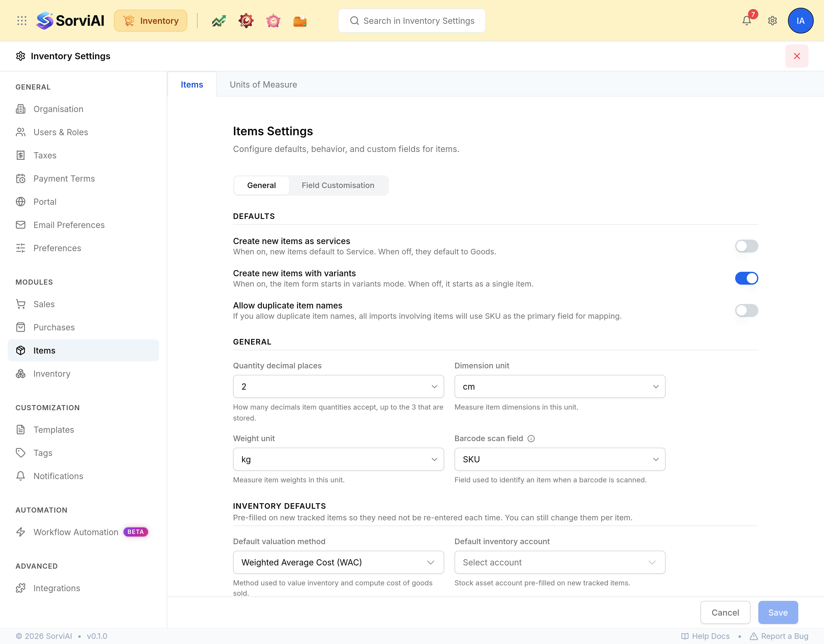This screenshot has width=824, height=644.
Task: Open the pink target clock app icon
Action: (x=273, y=21)
